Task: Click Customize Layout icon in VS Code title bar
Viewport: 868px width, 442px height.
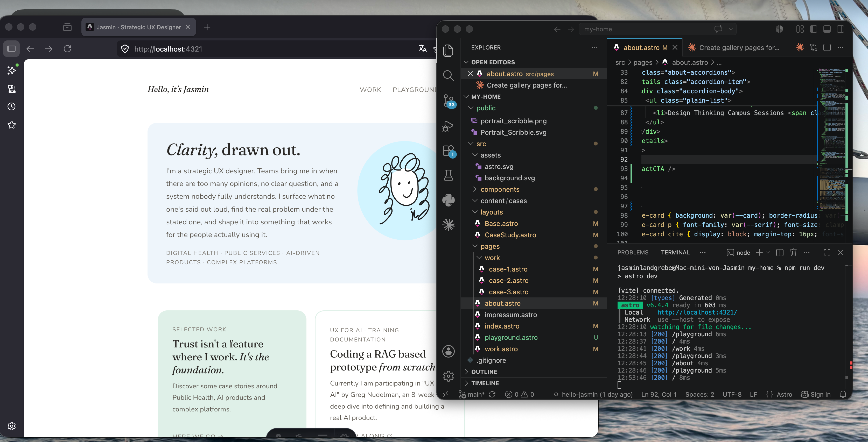Action: tap(800, 29)
